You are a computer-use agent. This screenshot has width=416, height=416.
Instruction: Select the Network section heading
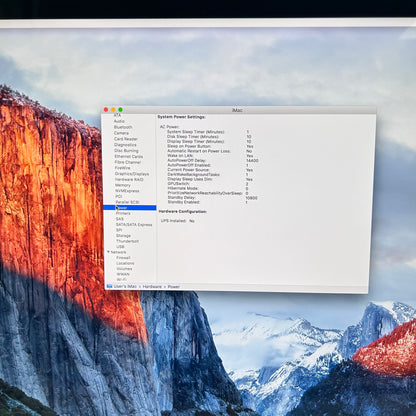click(x=118, y=252)
